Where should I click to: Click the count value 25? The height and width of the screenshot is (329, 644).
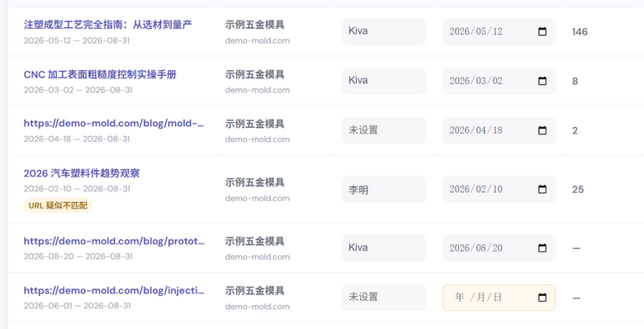tap(577, 189)
